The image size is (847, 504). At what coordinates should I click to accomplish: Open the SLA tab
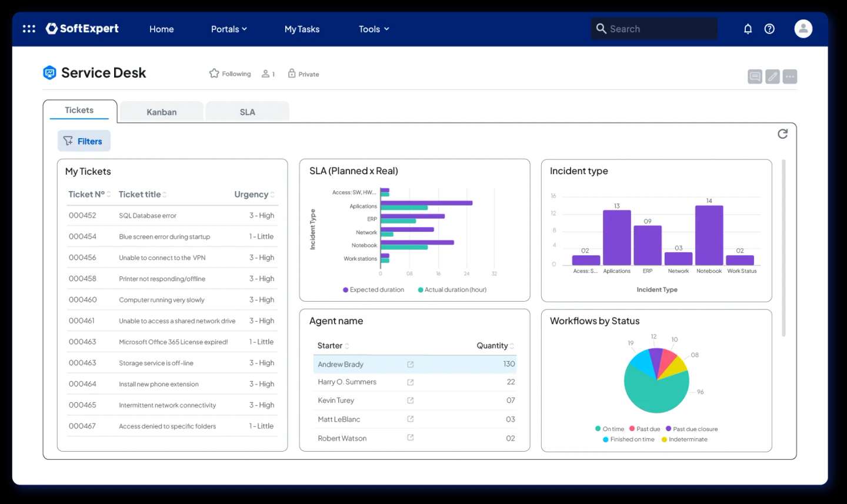coord(247,111)
